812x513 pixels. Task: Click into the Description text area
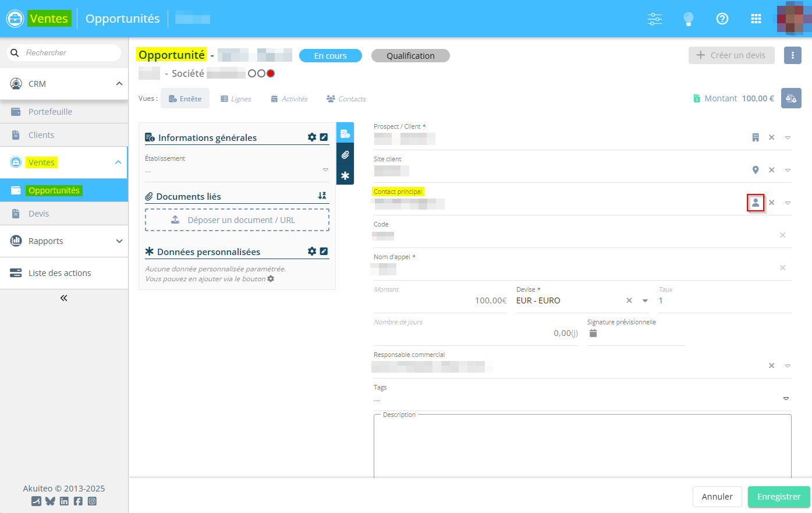pyautogui.click(x=582, y=445)
